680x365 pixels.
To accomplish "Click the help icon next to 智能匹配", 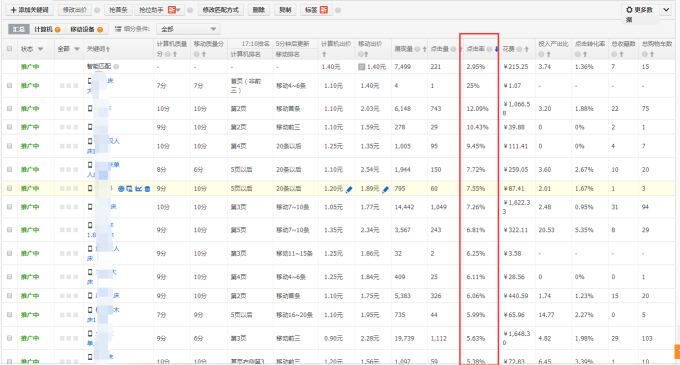I will click(x=116, y=67).
